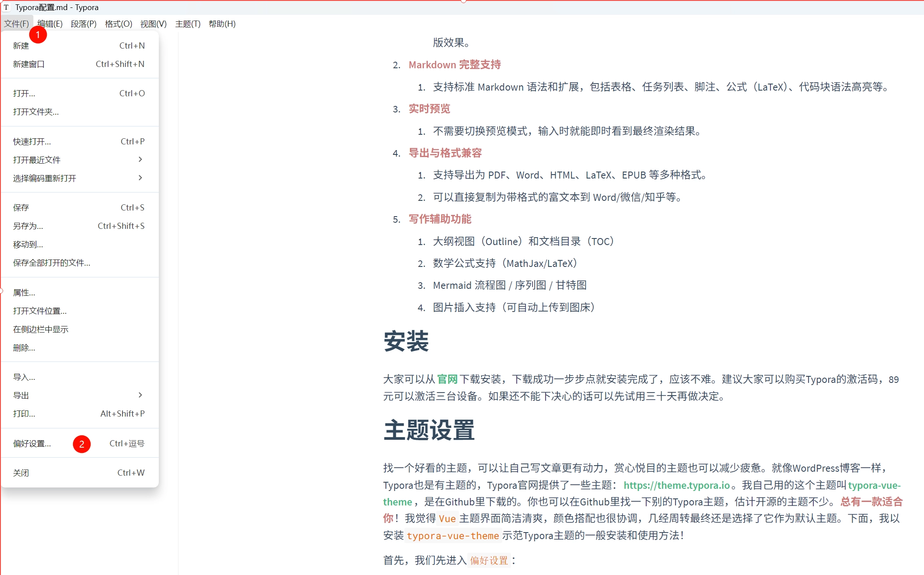
Task: Choose 打开文件位置... entry
Action: (x=80, y=311)
